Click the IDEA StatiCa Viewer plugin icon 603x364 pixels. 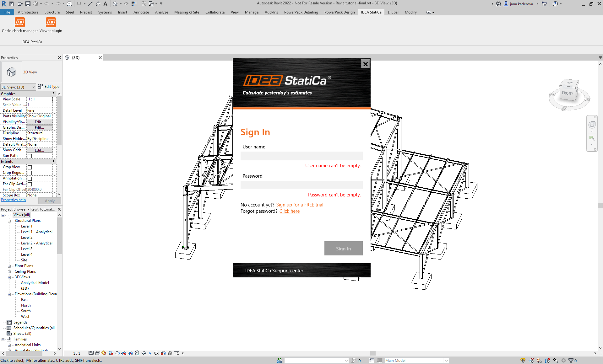pos(51,23)
